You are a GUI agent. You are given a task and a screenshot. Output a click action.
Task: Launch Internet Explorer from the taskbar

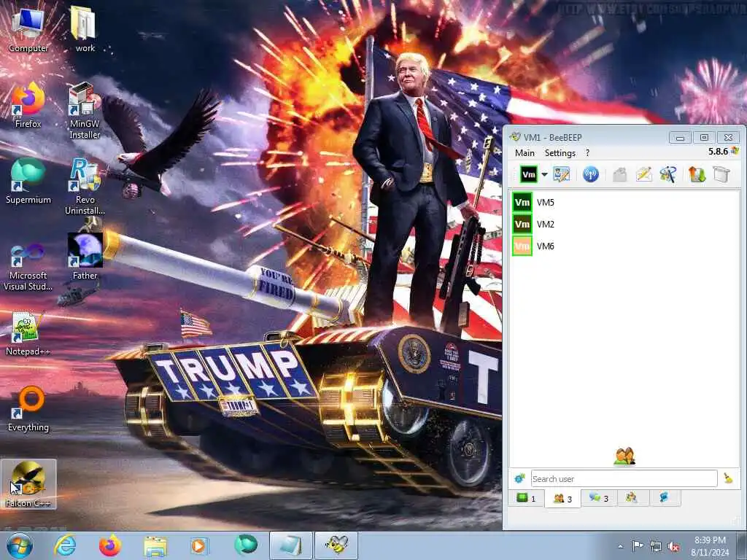[65, 545]
